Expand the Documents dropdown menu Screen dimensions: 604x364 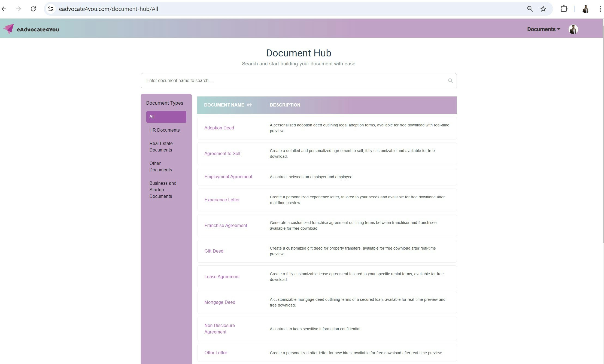click(x=543, y=29)
